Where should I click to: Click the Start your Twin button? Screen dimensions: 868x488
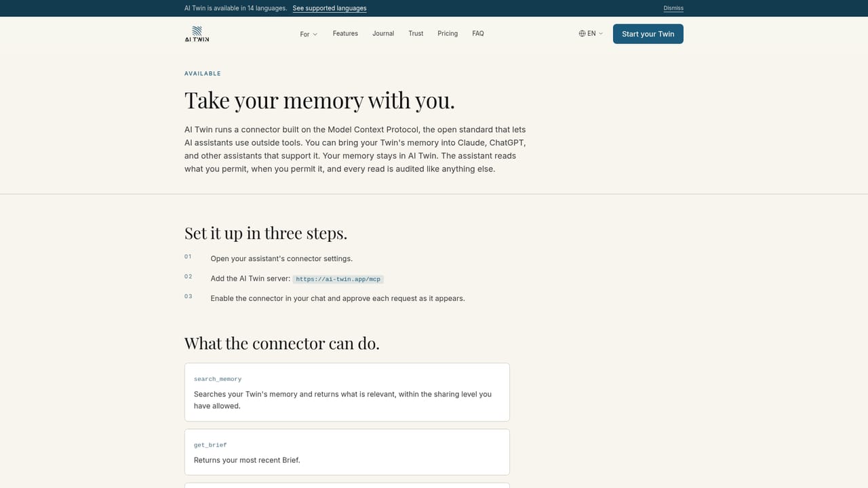[x=648, y=34]
